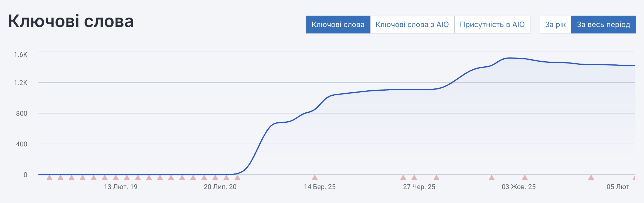
Task: Open the Ключові слова з AIO tab
Action: 412,25
